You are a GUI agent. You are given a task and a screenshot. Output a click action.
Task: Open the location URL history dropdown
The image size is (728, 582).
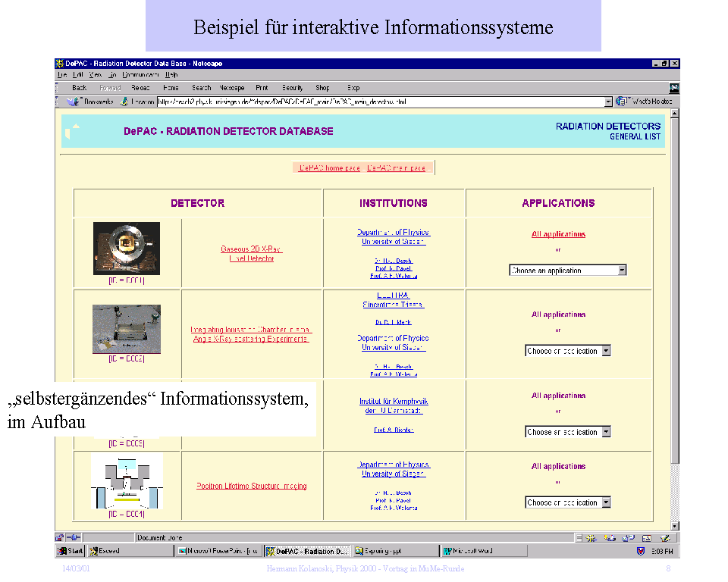point(609,102)
